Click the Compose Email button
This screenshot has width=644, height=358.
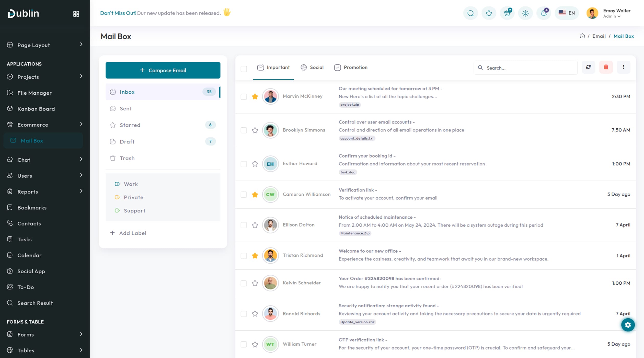point(163,70)
